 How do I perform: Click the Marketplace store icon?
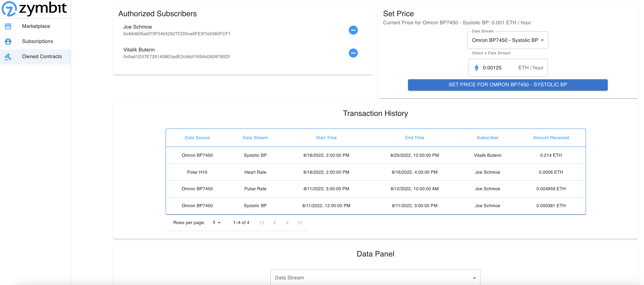pyautogui.click(x=8, y=26)
